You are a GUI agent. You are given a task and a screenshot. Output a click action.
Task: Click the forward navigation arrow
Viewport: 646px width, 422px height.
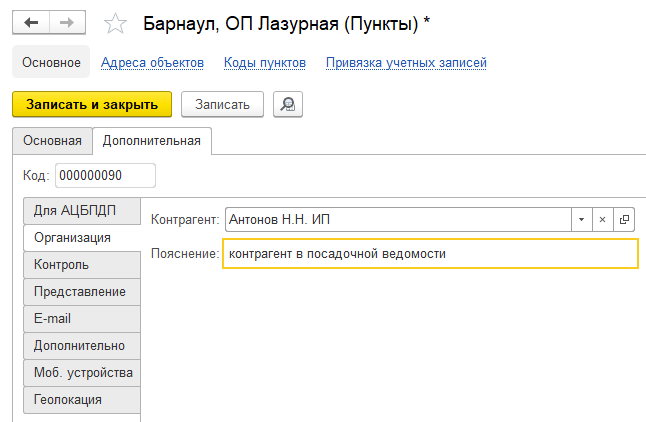pyautogui.click(x=67, y=22)
